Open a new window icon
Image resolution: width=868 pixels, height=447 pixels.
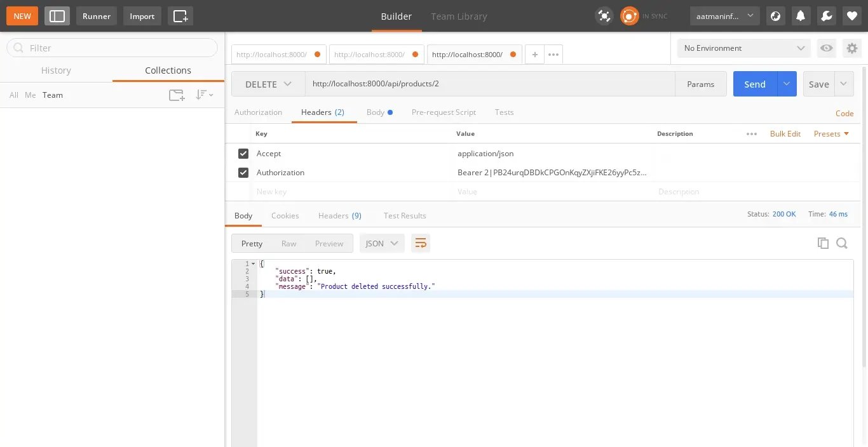coord(180,16)
